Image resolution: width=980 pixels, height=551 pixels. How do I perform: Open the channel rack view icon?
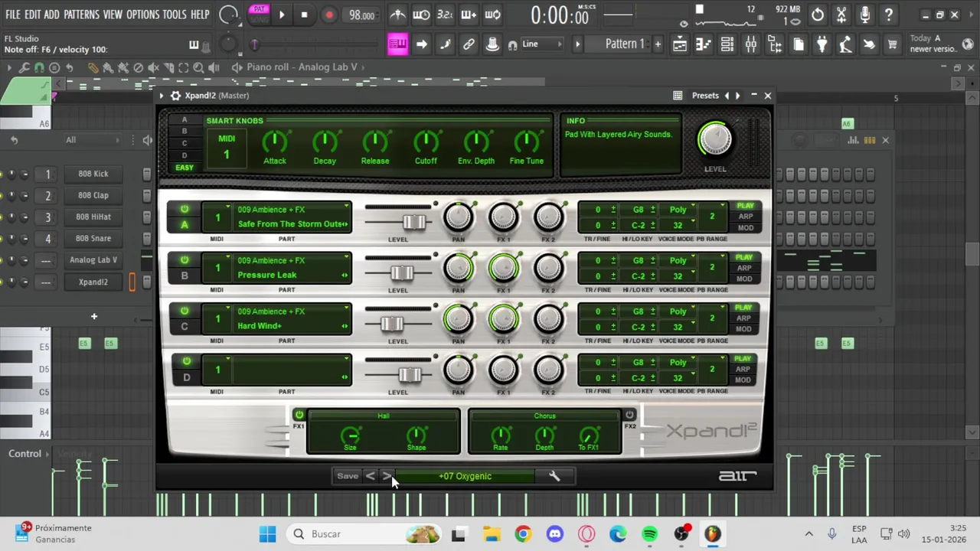point(727,44)
